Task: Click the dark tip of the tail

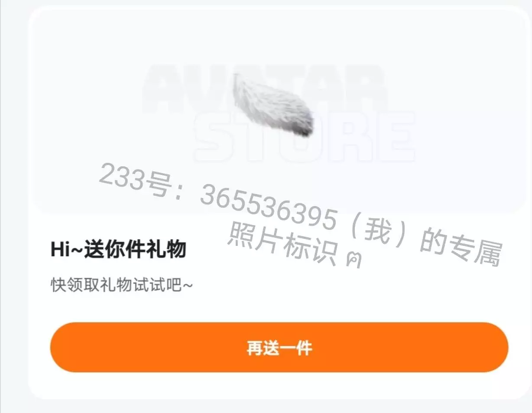Action: click(x=303, y=126)
